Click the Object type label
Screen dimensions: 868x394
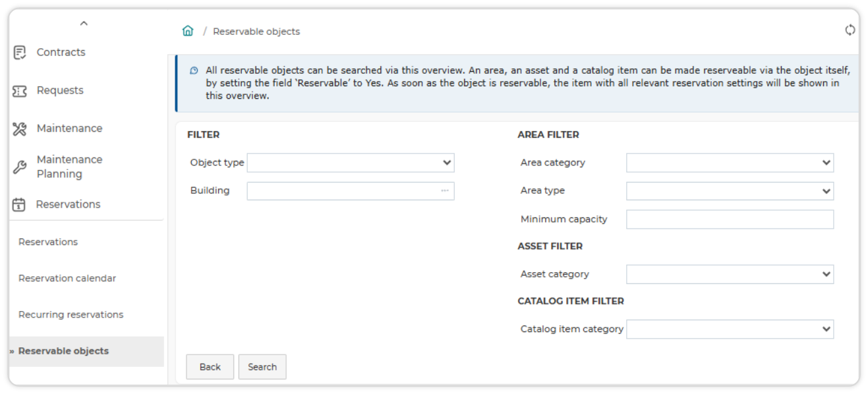point(217,163)
